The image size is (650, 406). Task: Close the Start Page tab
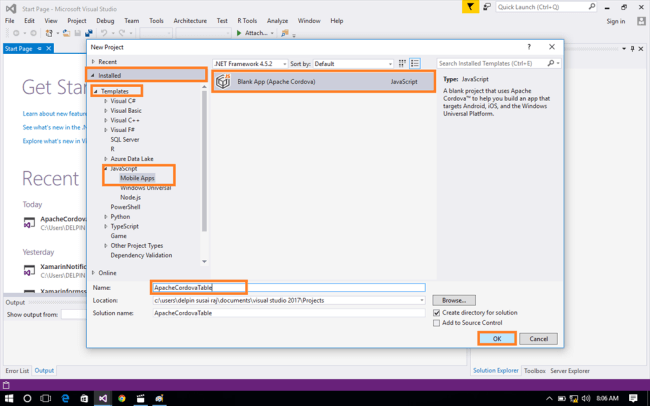49,49
